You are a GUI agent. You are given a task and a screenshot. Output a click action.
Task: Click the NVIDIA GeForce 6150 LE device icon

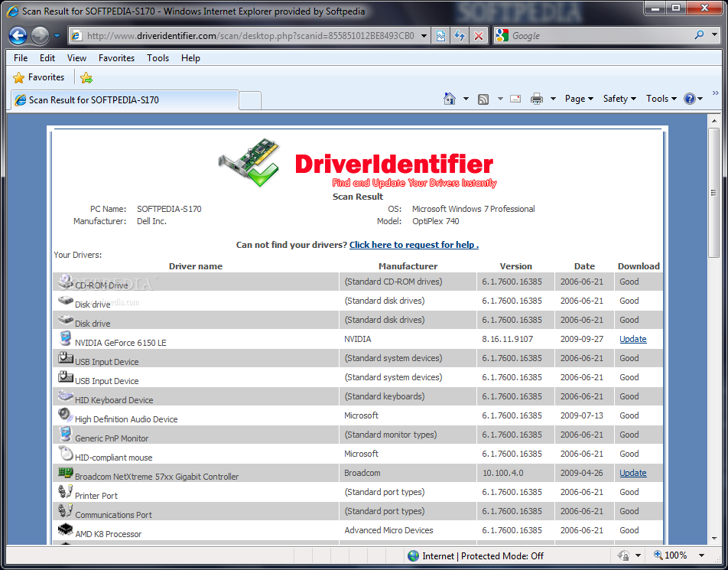(65, 338)
